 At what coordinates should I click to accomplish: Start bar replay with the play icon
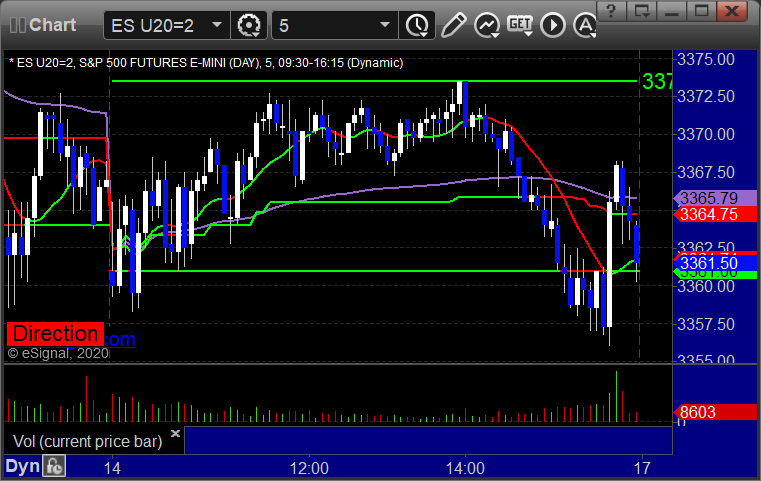pyautogui.click(x=553, y=25)
